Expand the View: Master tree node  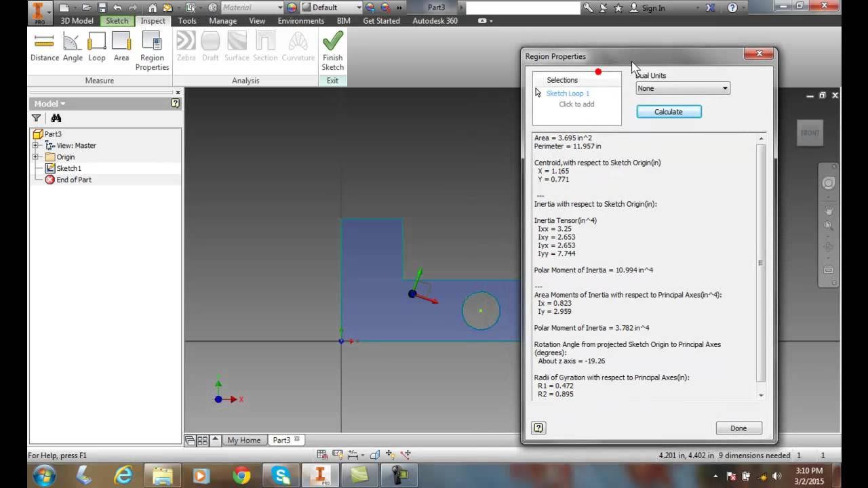coord(36,146)
